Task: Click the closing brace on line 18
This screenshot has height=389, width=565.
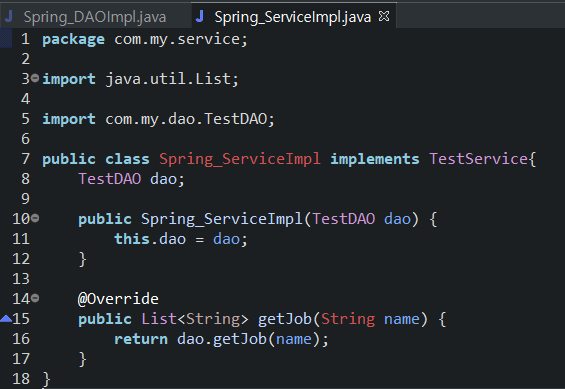Action: click(46, 380)
